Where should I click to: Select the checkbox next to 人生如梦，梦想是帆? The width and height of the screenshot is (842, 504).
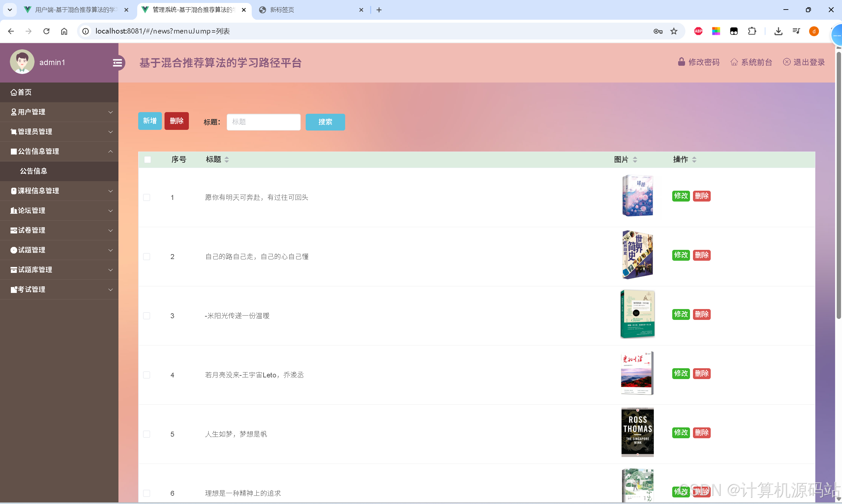coord(147,434)
